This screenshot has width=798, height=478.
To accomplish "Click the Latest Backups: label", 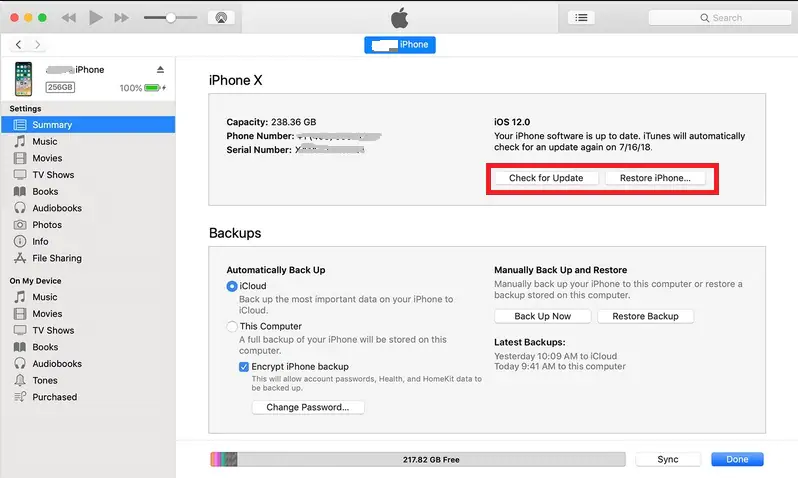I will [529, 343].
